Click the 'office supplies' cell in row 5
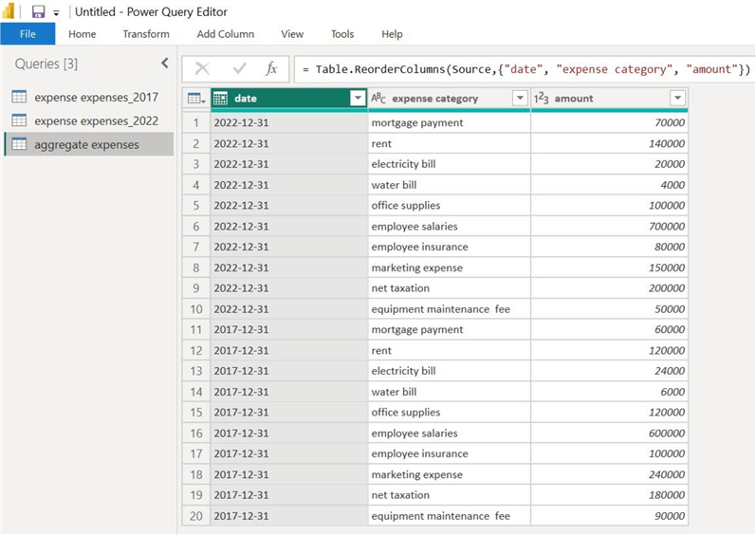This screenshot has height=535, width=756. [x=449, y=205]
